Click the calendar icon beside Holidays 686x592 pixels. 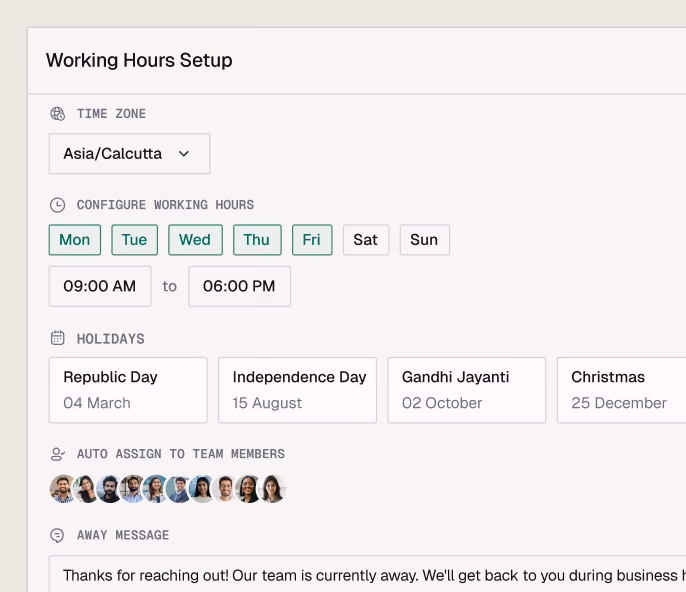coord(58,339)
